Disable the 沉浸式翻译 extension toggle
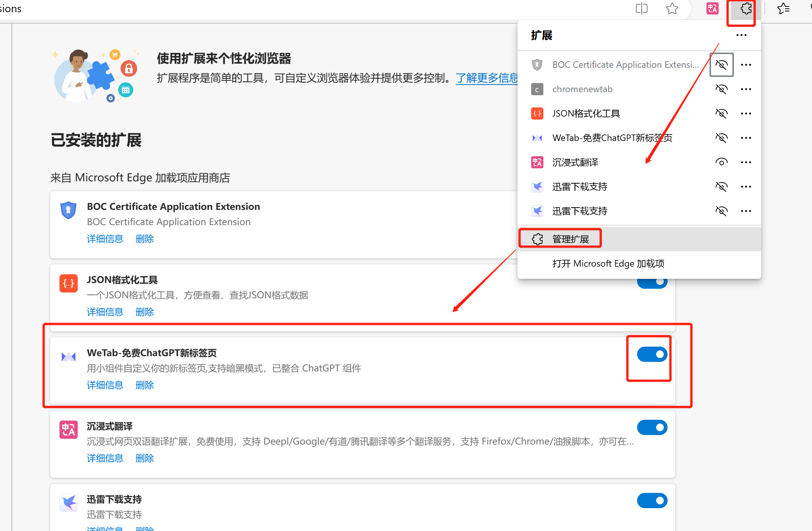 [652, 427]
